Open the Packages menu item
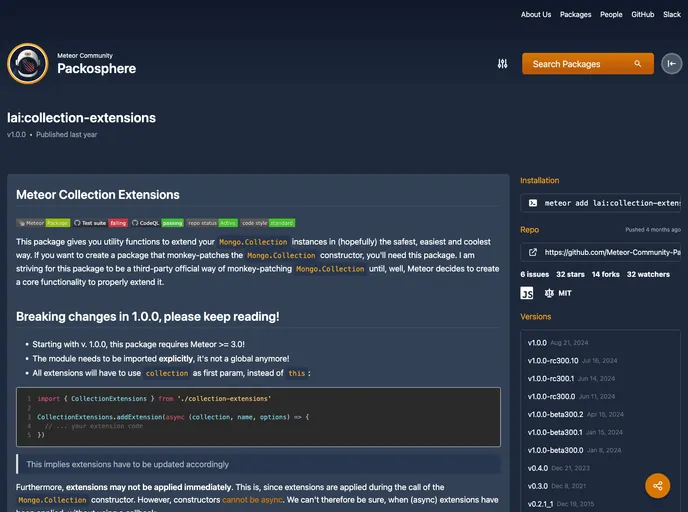 pos(575,14)
